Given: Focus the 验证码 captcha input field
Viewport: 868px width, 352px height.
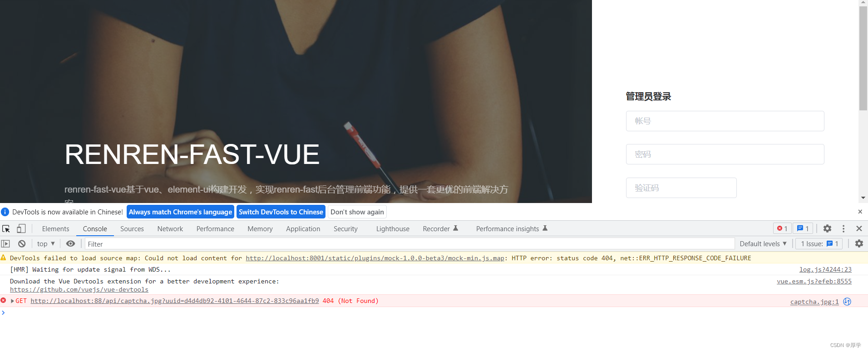Looking at the screenshot, I should point(681,188).
